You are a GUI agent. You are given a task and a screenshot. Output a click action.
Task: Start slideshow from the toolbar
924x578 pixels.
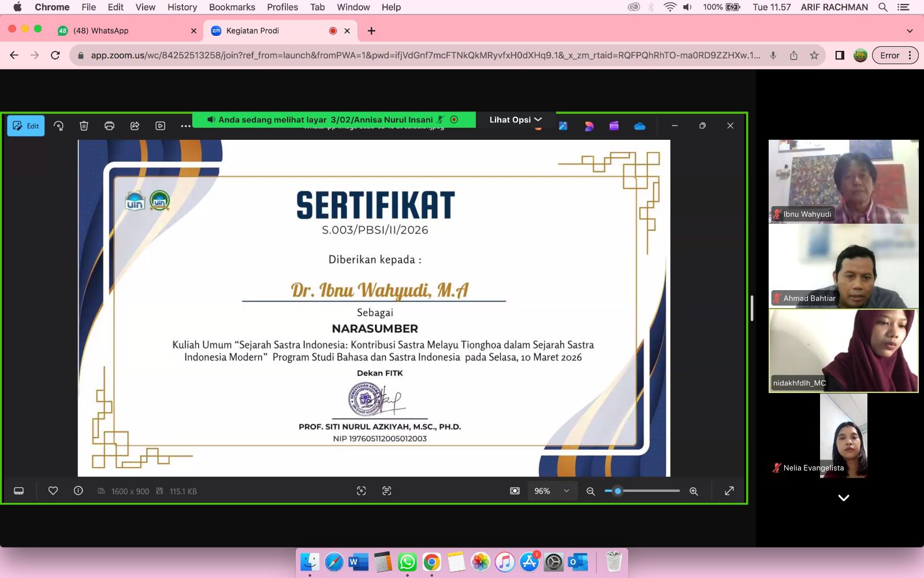[x=160, y=126]
